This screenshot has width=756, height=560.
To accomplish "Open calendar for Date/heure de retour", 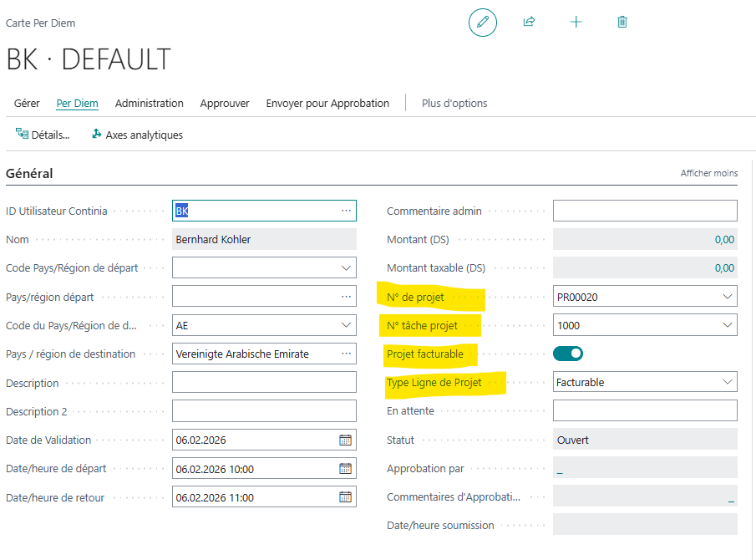I will click(x=345, y=497).
